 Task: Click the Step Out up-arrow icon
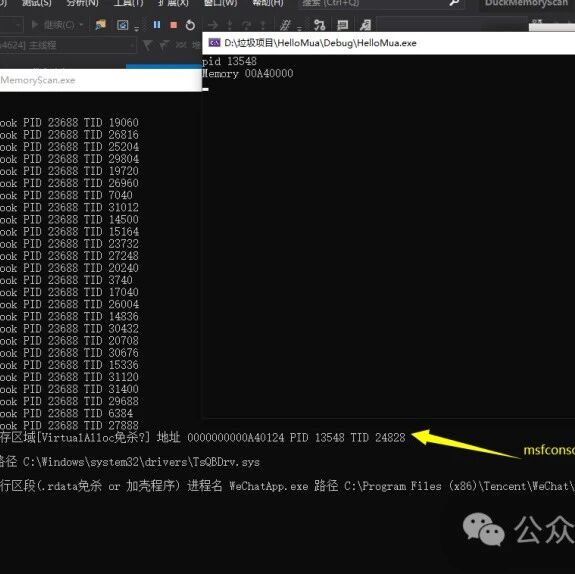click(x=263, y=25)
